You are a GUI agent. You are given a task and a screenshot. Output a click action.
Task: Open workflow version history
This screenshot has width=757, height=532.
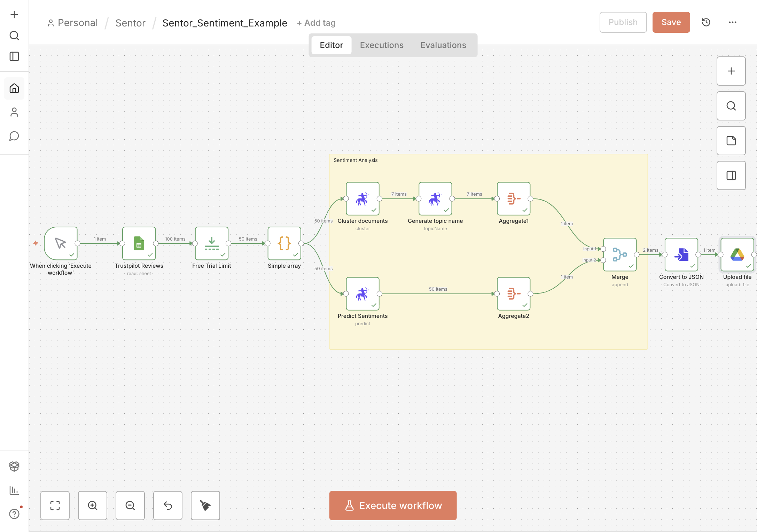706,22
